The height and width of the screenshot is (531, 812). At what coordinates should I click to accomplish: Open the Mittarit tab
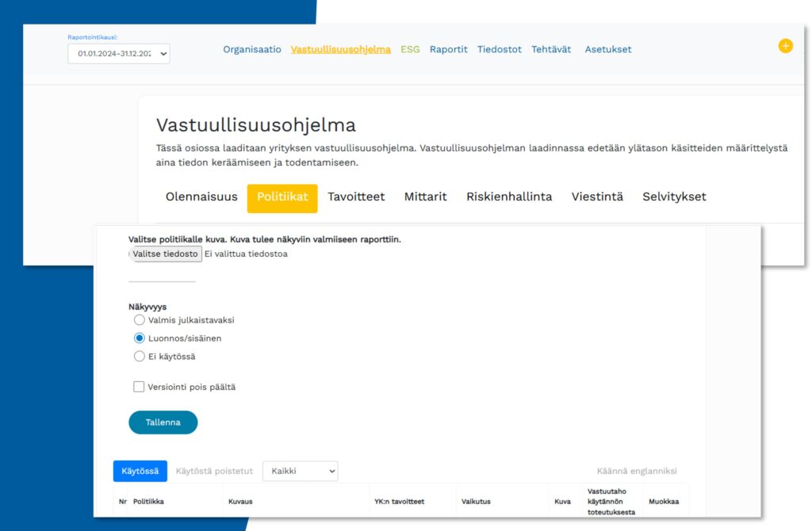(425, 197)
